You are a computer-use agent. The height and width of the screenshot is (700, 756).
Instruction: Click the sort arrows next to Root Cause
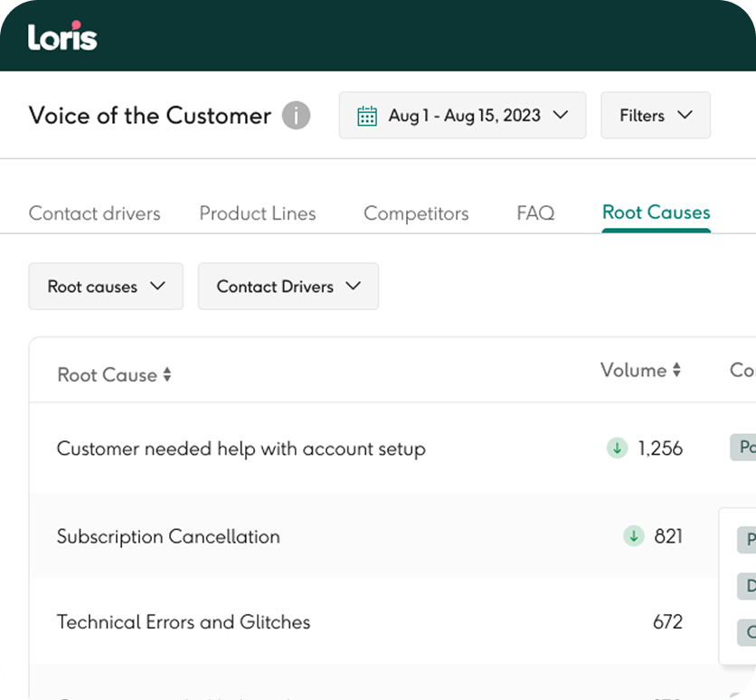click(x=167, y=375)
